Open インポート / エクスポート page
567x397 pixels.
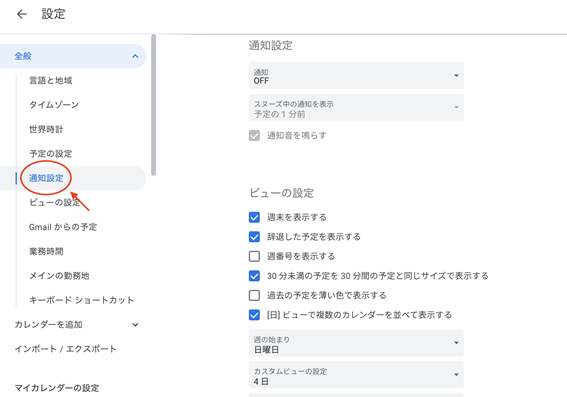point(65,349)
